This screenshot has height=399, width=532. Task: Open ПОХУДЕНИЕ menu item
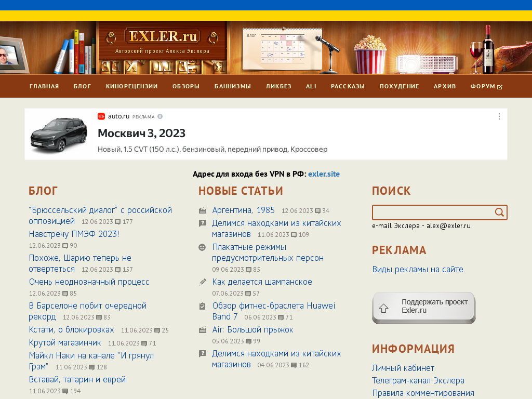[x=400, y=86]
